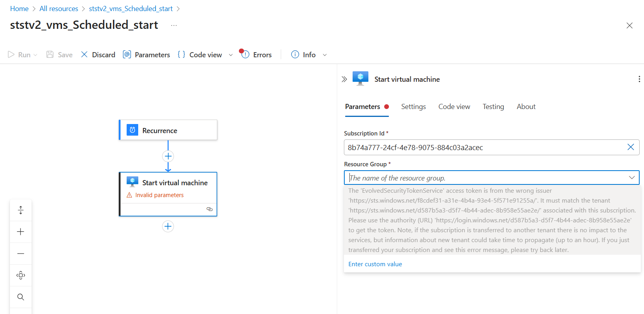Image resolution: width=644 pixels, height=314 pixels.
Task: Select the Recurrence trigger card
Action: (168, 130)
